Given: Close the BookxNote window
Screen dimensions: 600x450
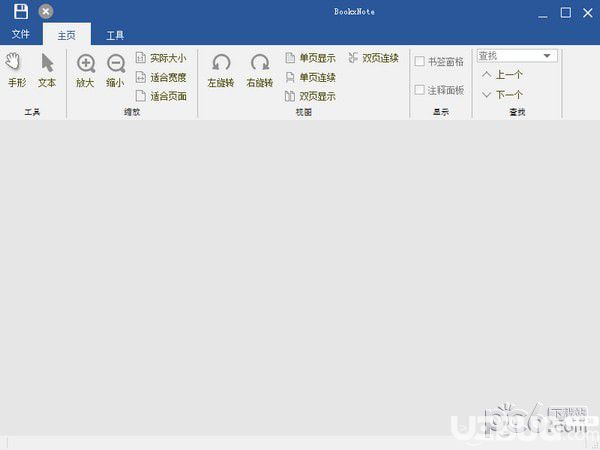Looking at the screenshot, I should (x=588, y=13).
